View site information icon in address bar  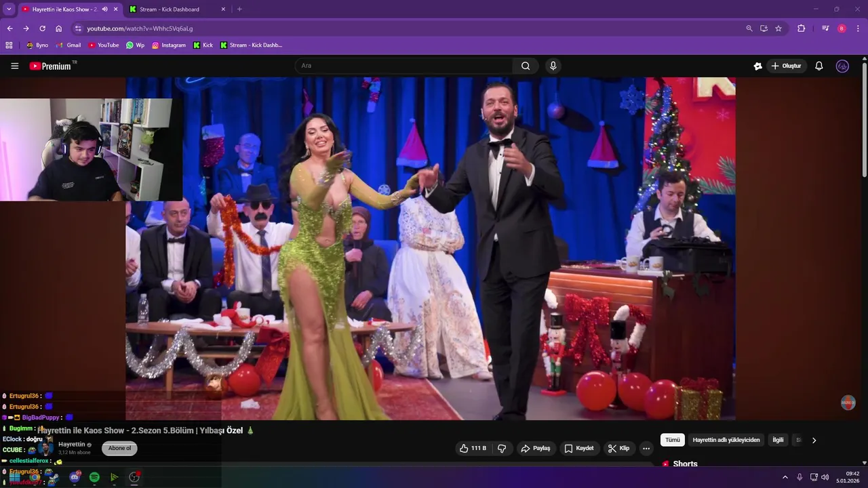(78, 28)
